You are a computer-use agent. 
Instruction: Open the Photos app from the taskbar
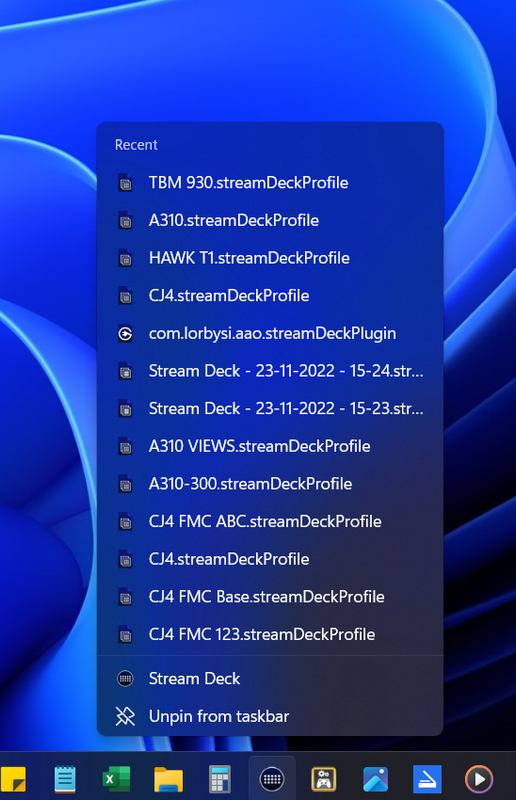point(375,779)
